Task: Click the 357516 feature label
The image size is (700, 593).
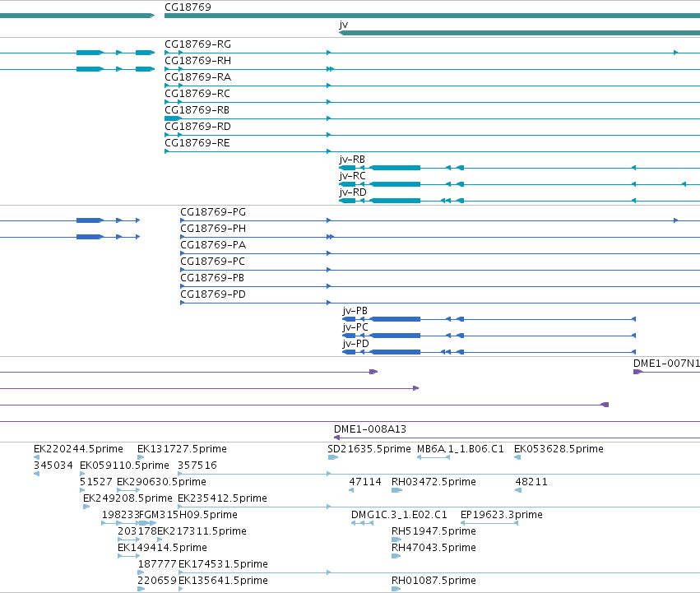Action: coord(197,466)
